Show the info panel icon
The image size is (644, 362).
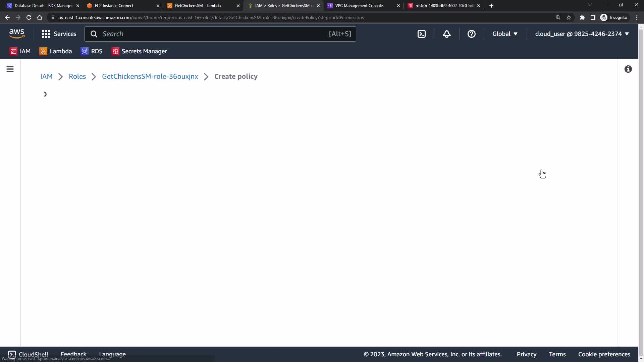tap(628, 69)
